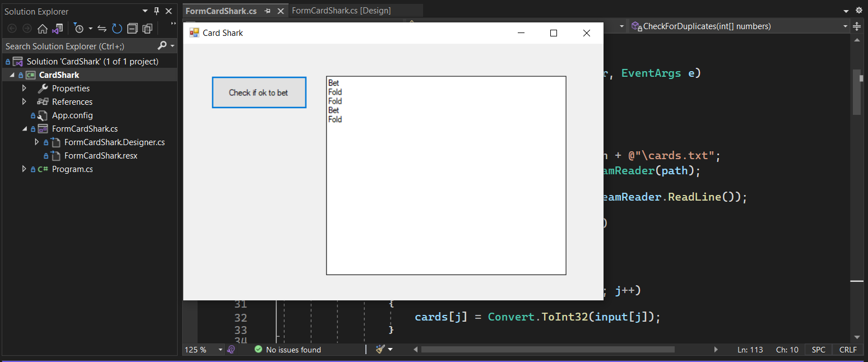Open the editor settings gear icon
The height and width of the screenshot is (362, 868).
(859, 10)
